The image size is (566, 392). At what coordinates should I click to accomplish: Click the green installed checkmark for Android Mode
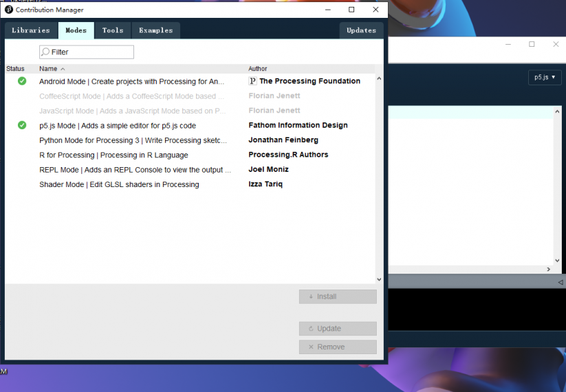click(22, 81)
